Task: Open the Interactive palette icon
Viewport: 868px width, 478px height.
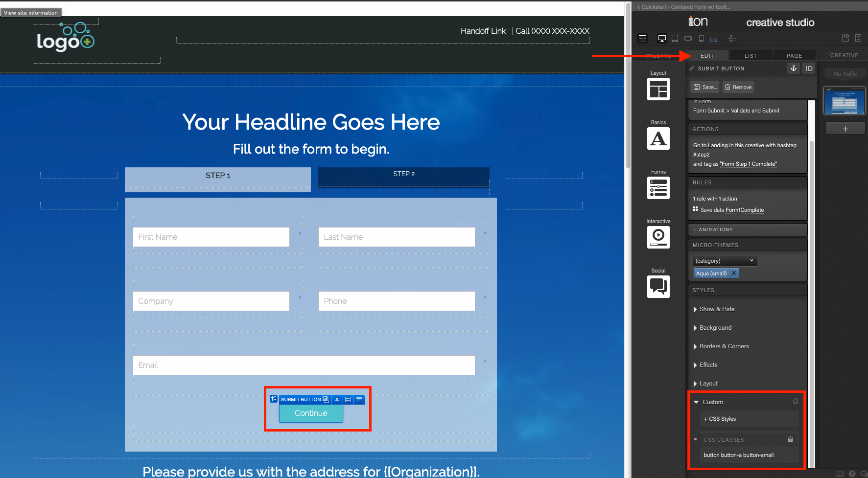Action: coord(658,237)
